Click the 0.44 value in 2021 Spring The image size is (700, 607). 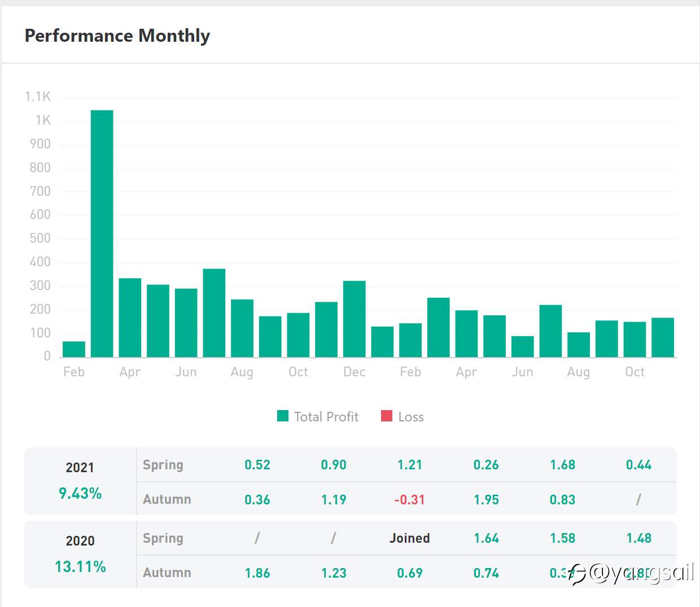[x=639, y=465]
